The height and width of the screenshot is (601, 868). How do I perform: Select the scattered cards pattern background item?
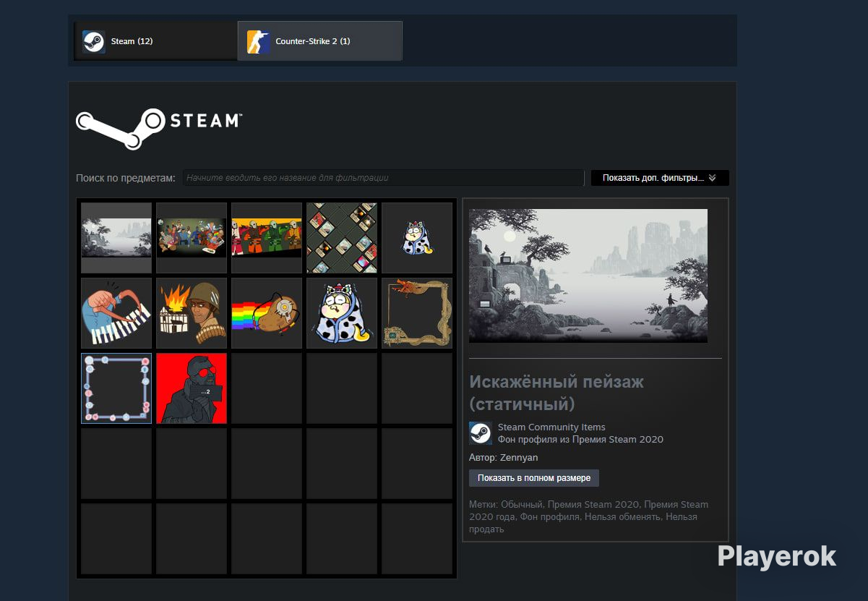(x=342, y=238)
